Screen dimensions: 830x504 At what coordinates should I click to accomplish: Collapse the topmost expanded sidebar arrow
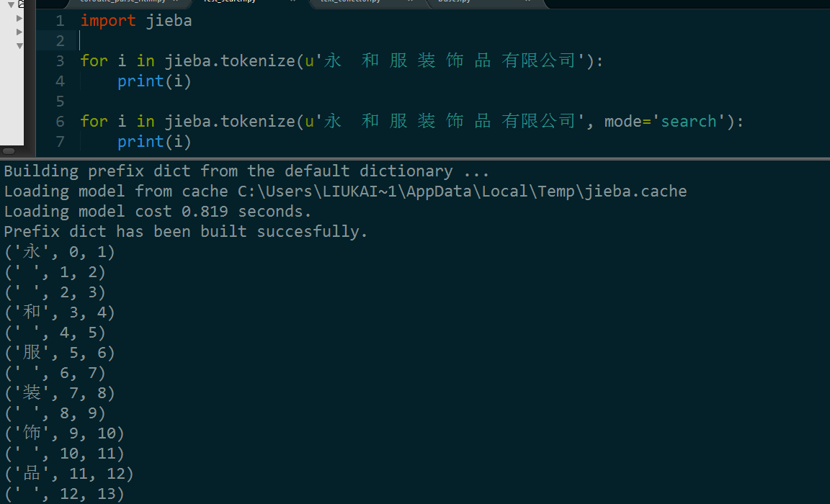11,3
